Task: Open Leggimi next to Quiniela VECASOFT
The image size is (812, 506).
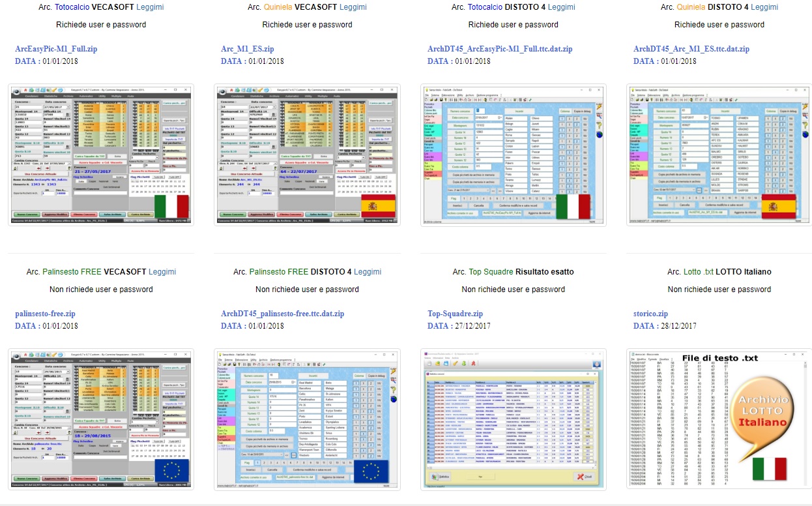Action: pyautogui.click(x=353, y=7)
